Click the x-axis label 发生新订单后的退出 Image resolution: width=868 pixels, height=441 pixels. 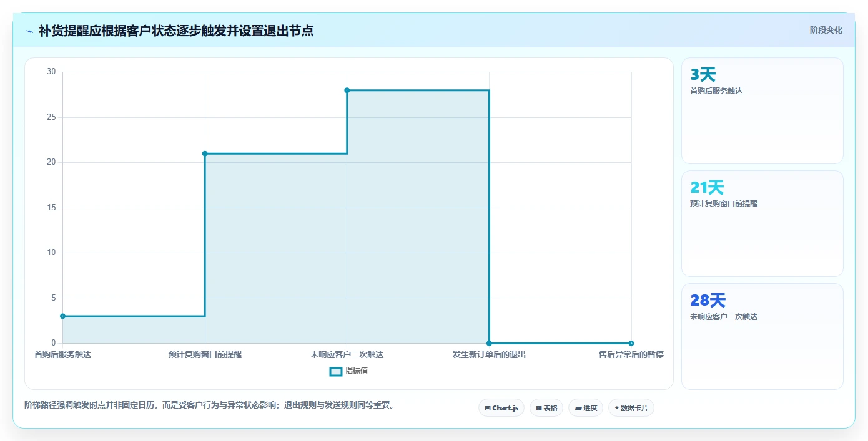pos(489,354)
